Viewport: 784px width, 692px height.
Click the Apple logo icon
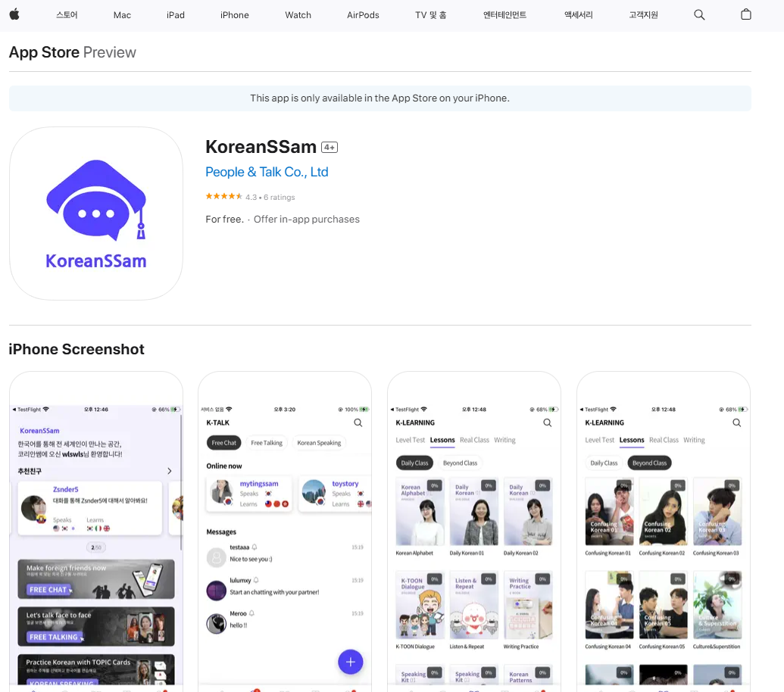14,14
